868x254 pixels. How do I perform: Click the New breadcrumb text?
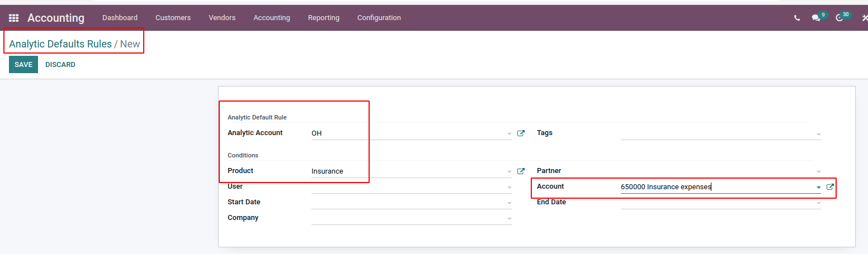tap(130, 44)
